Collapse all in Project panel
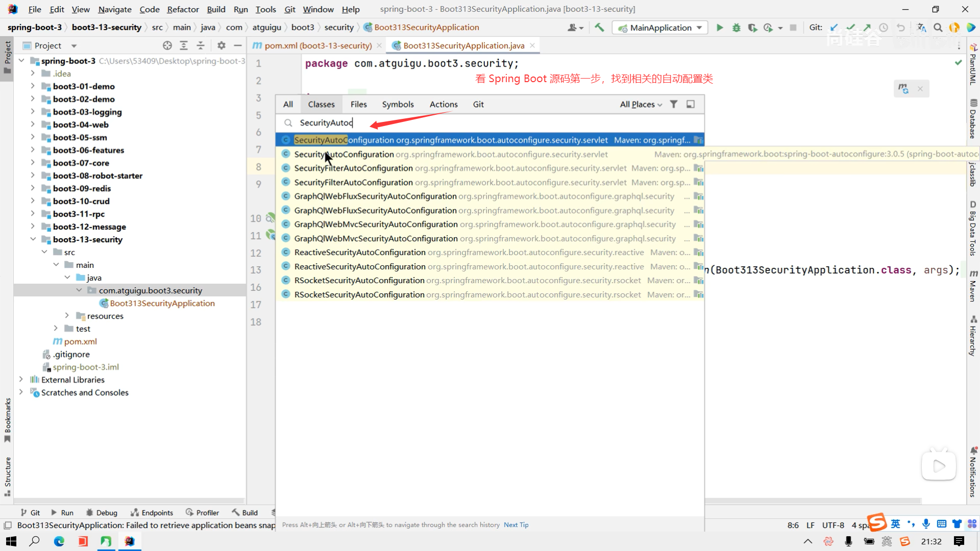 pos(201,45)
